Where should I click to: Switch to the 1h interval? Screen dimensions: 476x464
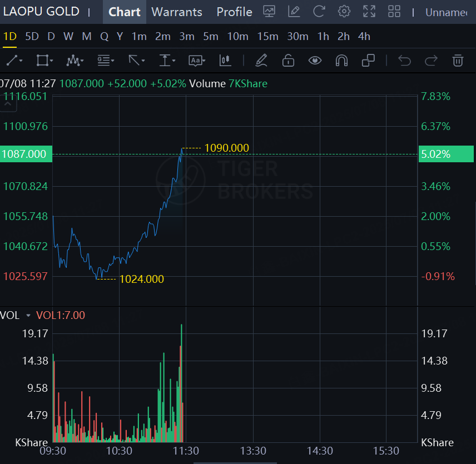[323, 36]
